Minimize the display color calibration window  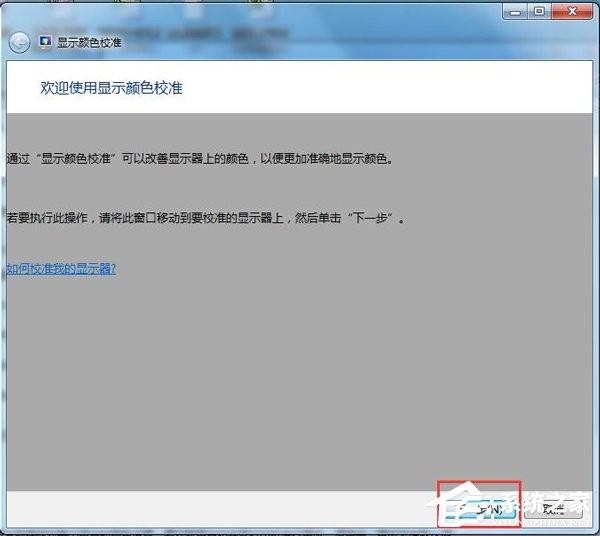point(515,12)
